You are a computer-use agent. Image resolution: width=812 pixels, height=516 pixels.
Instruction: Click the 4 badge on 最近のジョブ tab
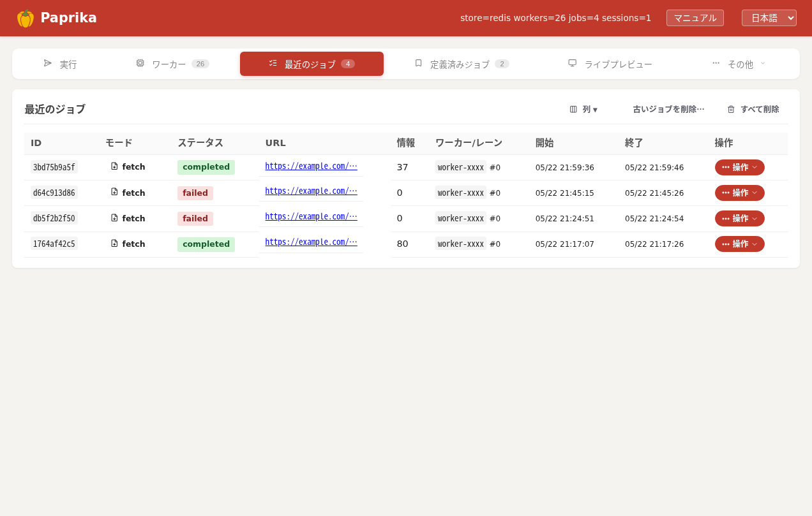point(348,64)
